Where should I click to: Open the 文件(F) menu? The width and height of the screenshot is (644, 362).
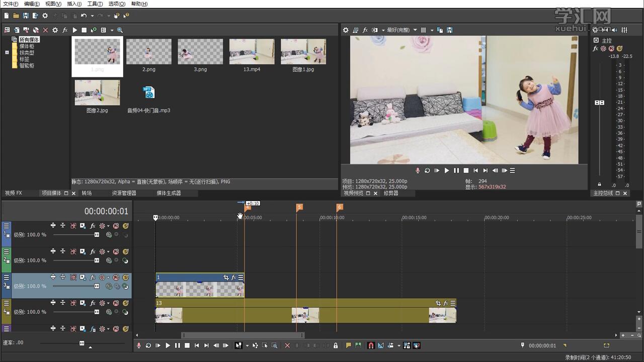coord(11,4)
